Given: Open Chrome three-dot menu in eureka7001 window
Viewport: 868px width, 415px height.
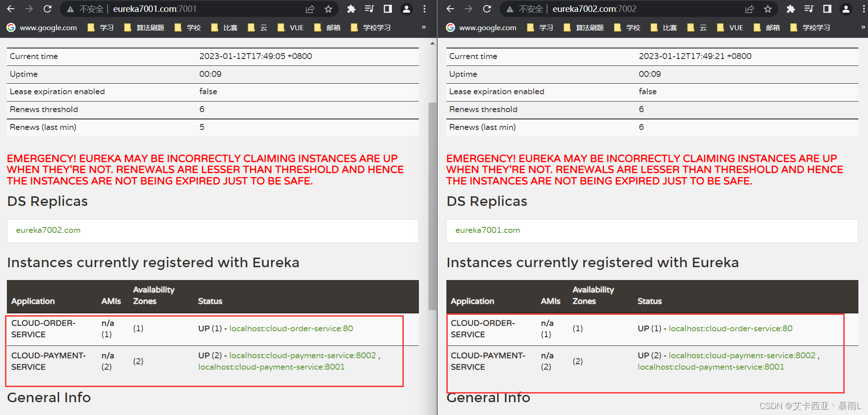Looking at the screenshot, I should tap(424, 9).
